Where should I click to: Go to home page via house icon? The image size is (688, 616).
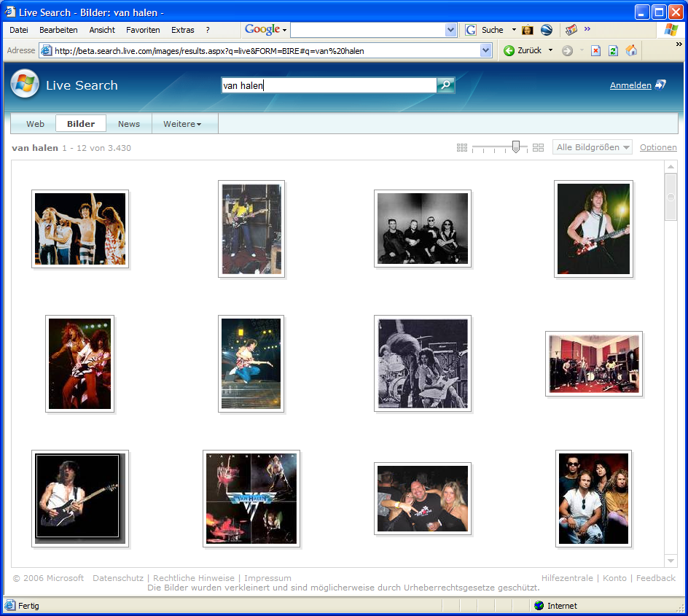pyautogui.click(x=631, y=51)
